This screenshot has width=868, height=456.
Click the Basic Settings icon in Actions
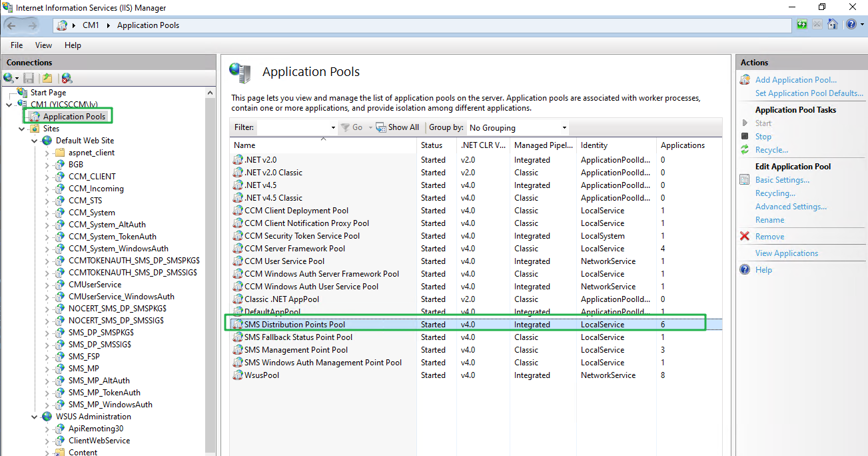[x=745, y=180]
